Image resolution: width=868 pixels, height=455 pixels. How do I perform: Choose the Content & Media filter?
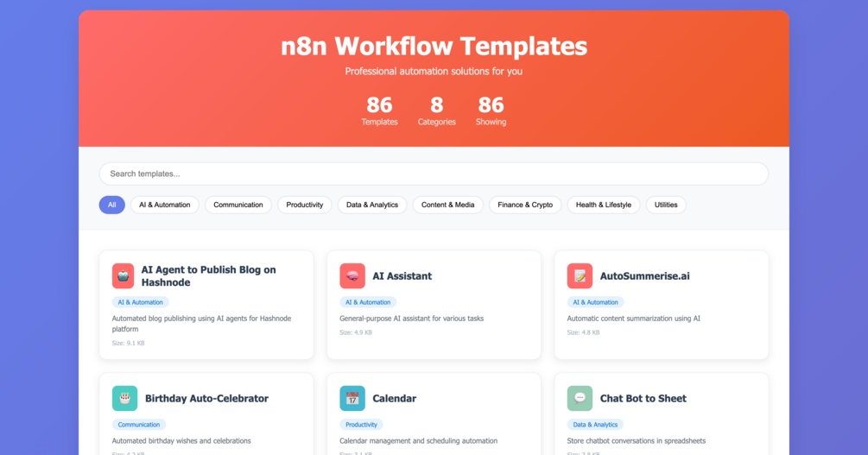[448, 205]
